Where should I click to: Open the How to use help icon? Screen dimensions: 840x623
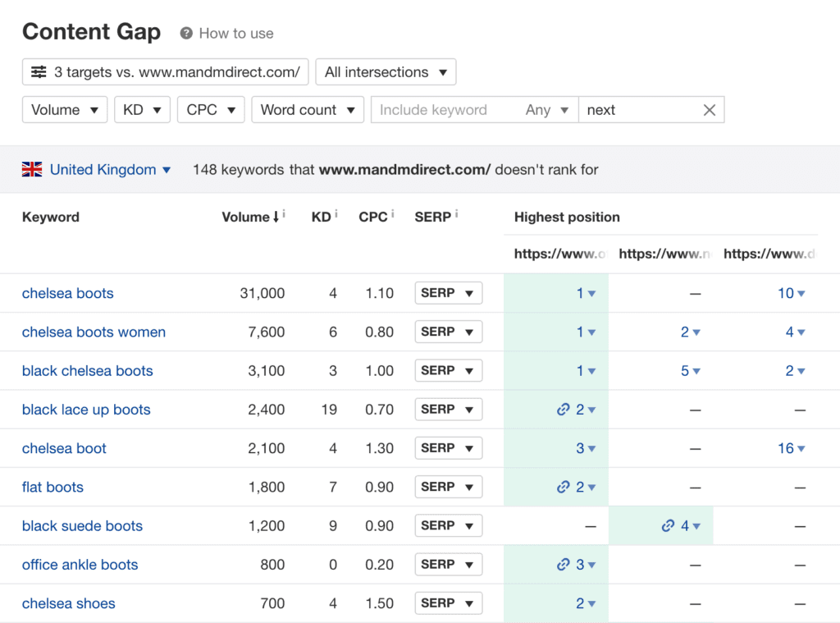[186, 33]
